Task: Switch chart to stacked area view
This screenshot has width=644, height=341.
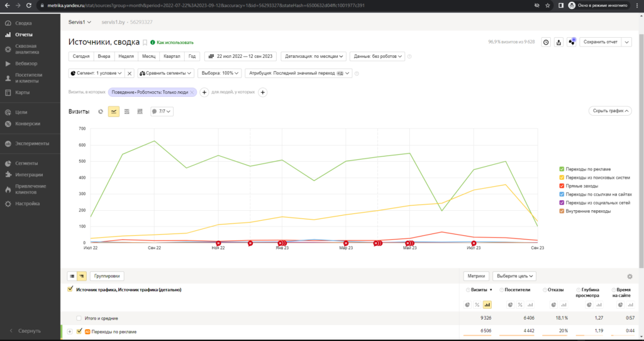Action: pyautogui.click(x=127, y=111)
